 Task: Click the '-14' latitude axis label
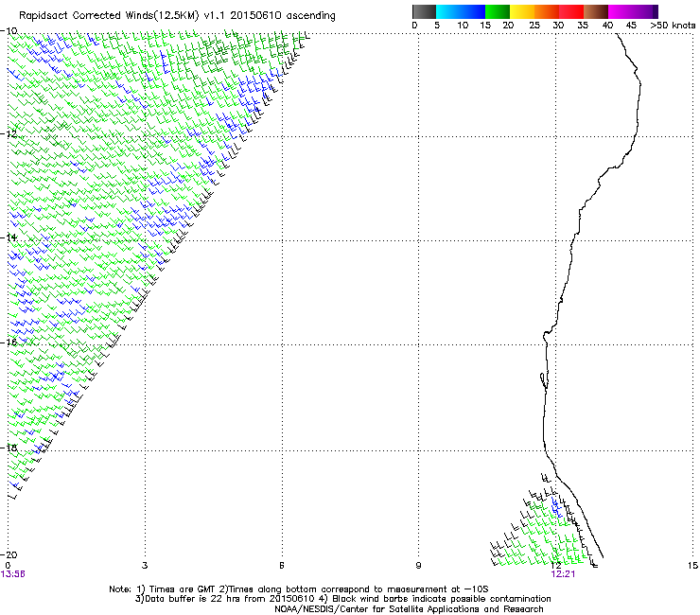[9, 237]
